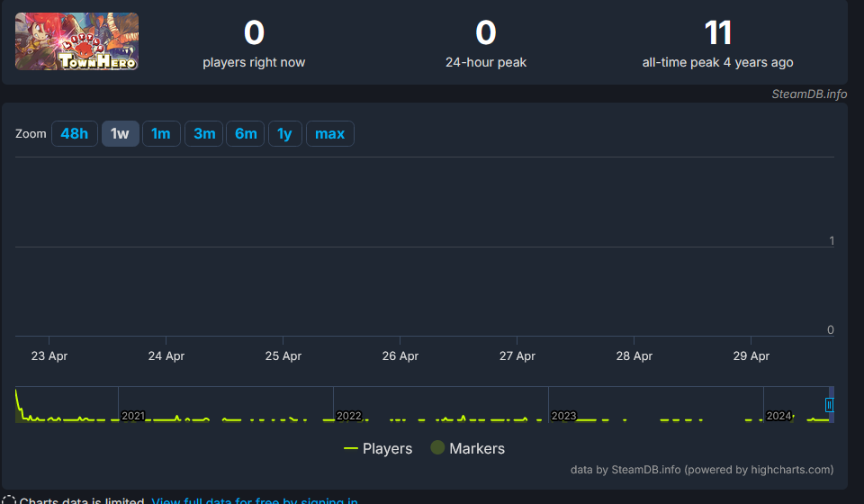Click the loading spinner icon beside the charts notice
Viewport: 864px width, 504px height.
click(x=9, y=500)
